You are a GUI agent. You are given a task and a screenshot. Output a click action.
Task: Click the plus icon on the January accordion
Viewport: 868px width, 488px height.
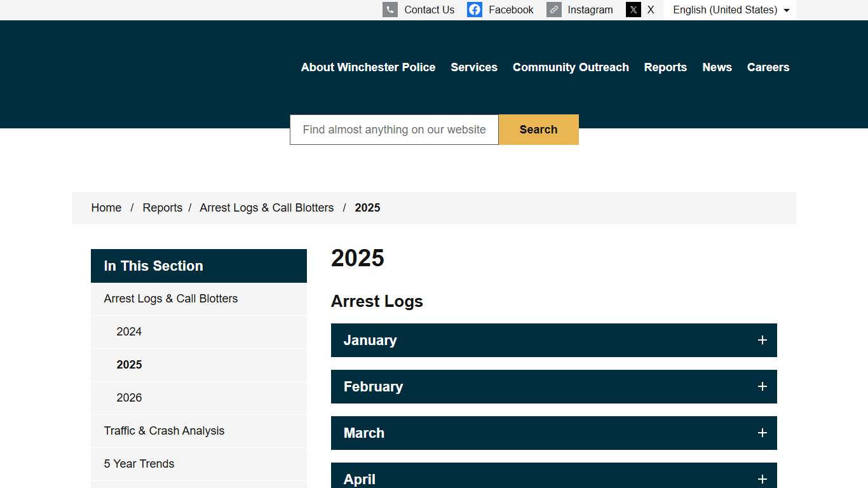762,340
